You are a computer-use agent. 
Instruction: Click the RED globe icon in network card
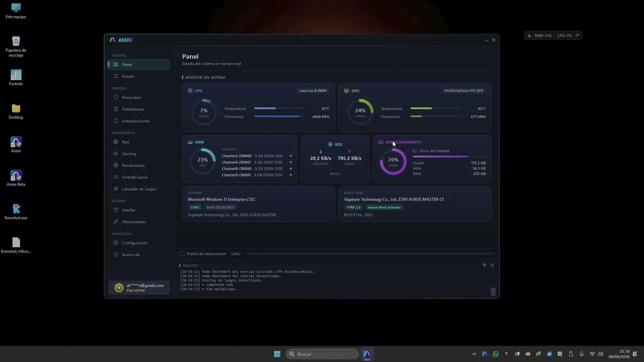click(331, 144)
